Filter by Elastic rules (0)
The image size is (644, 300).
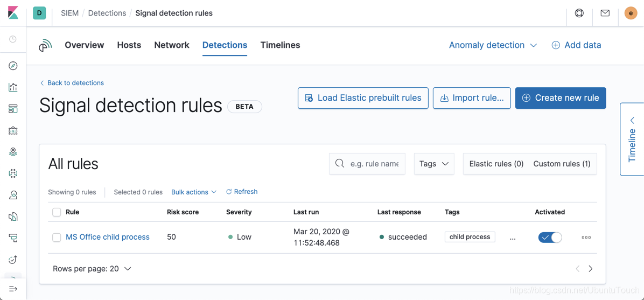pyautogui.click(x=496, y=164)
